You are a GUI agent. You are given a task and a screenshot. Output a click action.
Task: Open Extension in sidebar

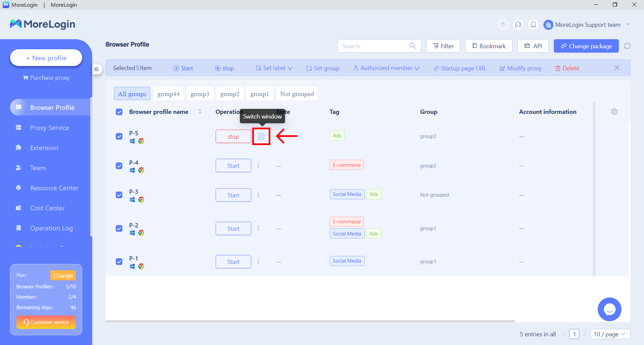click(44, 148)
